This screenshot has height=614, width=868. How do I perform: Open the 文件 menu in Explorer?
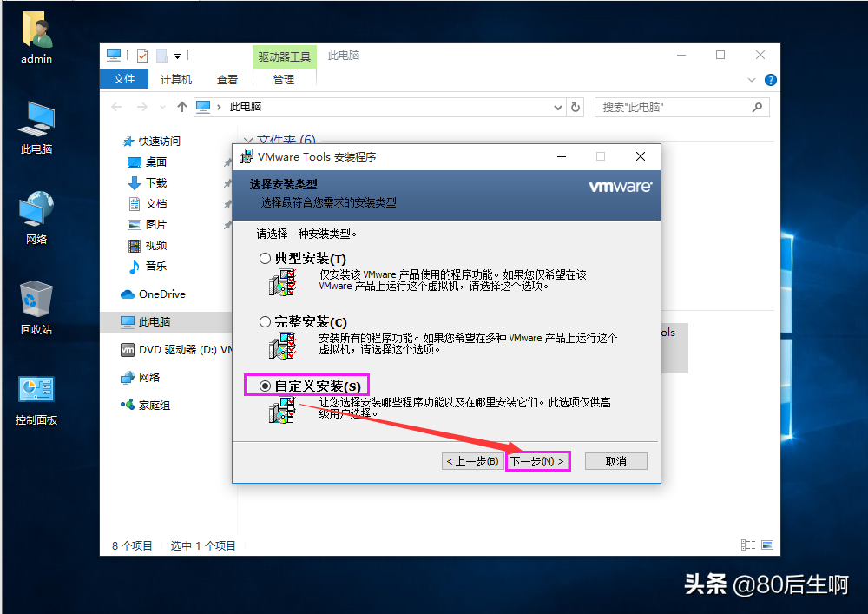pyautogui.click(x=124, y=79)
